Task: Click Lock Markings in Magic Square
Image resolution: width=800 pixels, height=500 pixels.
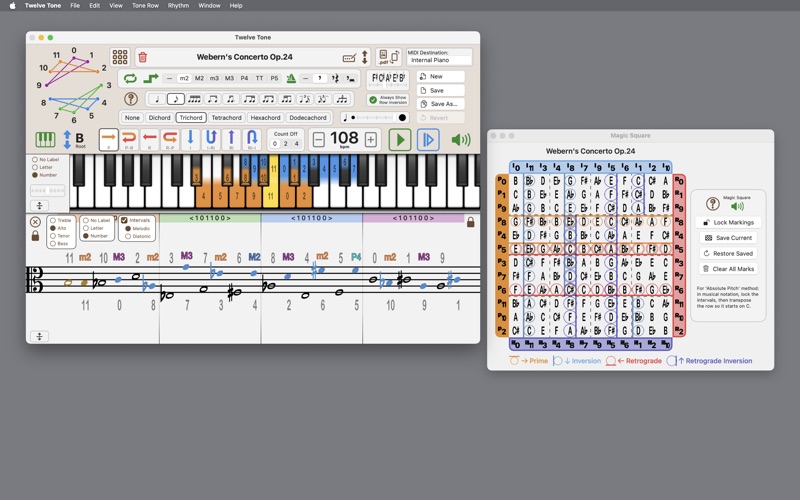Action: click(x=728, y=222)
